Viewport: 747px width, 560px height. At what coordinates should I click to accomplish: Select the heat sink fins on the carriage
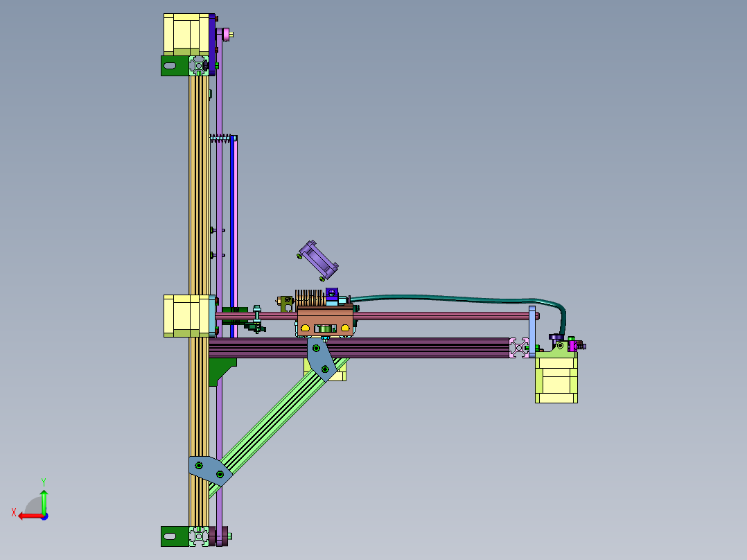pos(310,298)
